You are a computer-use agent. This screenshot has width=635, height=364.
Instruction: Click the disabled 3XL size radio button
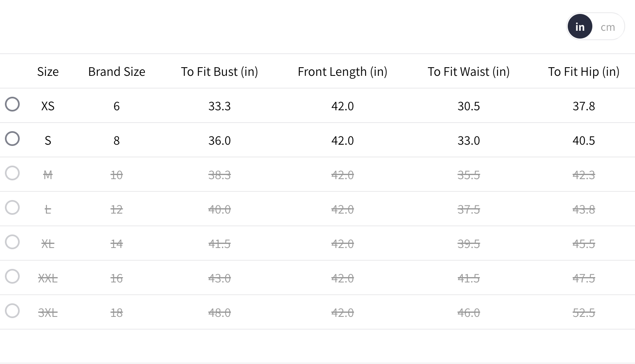[12, 311]
